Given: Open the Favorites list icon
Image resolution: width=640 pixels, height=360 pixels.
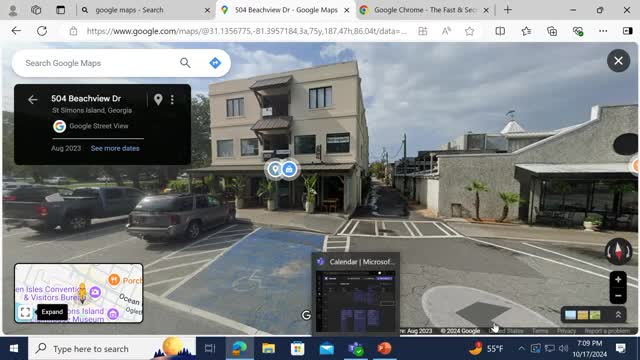Looking at the screenshot, I should (x=526, y=31).
